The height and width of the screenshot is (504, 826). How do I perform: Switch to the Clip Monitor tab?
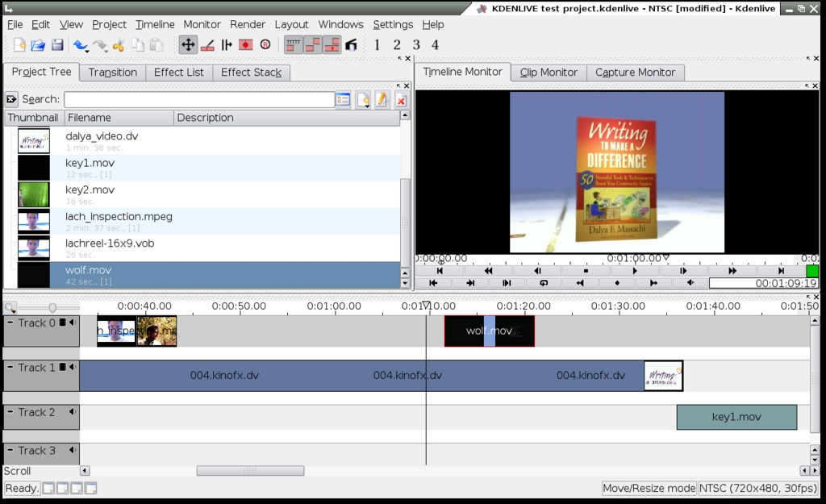(x=549, y=73)
